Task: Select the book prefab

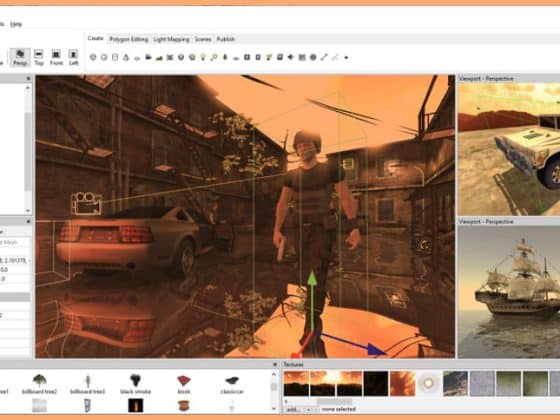Action: 184,384
